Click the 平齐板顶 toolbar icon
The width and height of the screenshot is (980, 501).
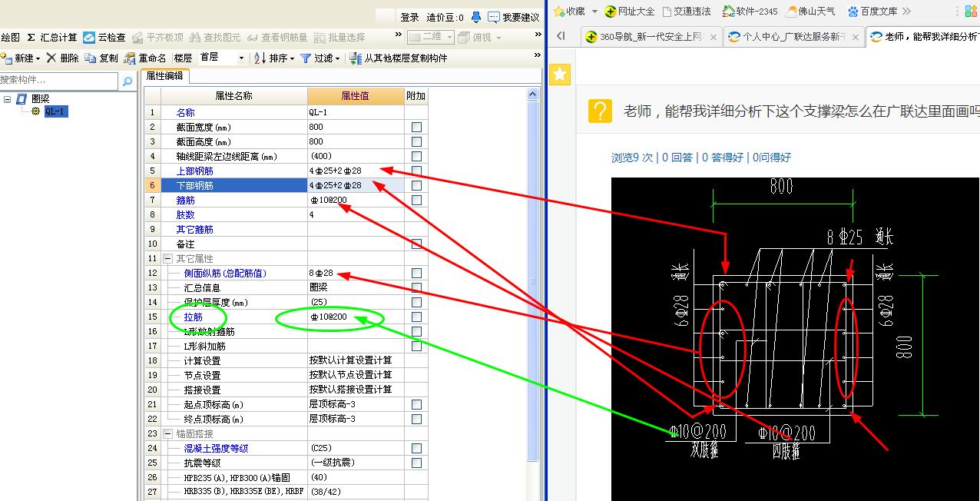tap(137, 37)
